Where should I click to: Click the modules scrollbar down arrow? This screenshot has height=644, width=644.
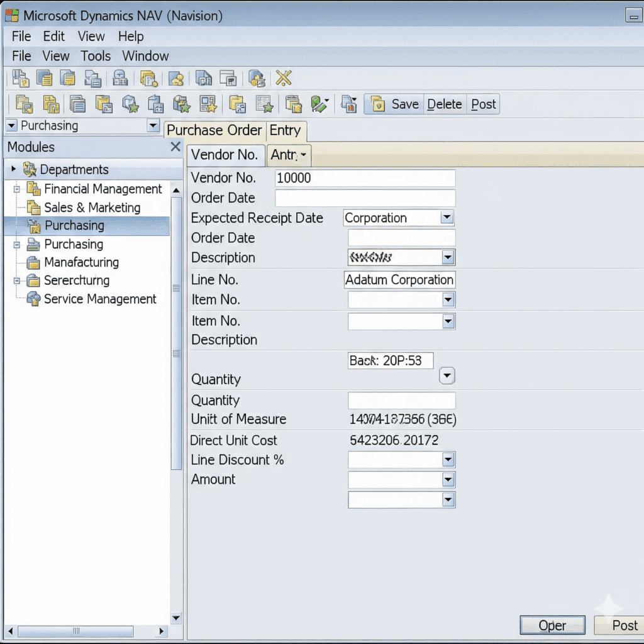coord(176,618)
